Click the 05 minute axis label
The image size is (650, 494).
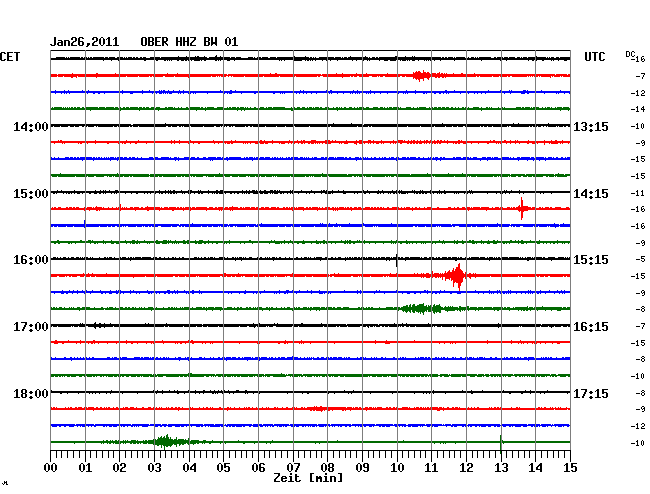(x=223, y=468)
